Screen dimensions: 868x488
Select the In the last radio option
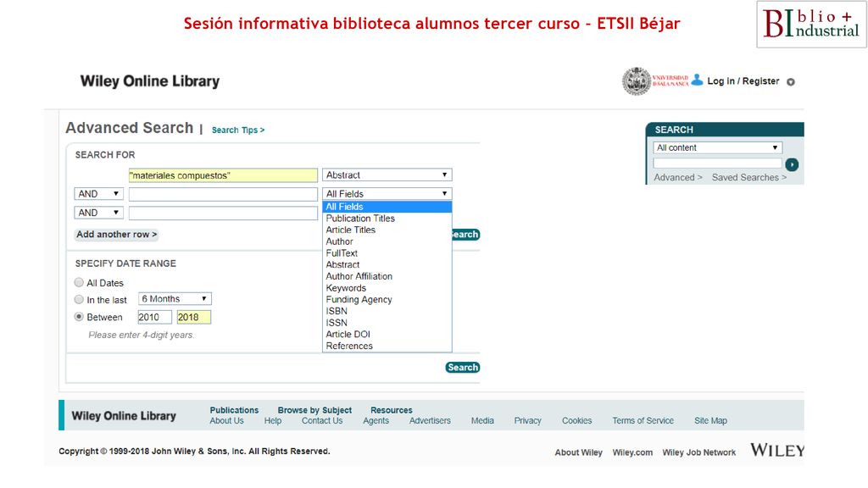79,299
